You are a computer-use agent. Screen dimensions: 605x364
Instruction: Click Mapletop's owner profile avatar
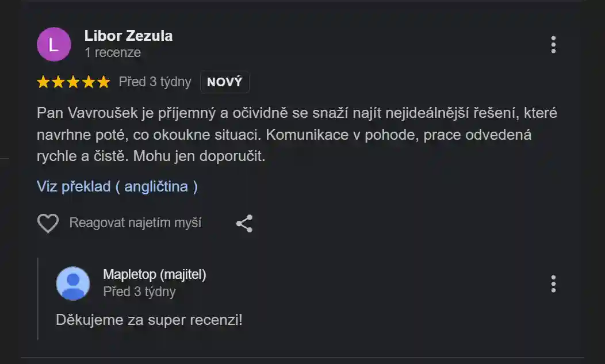click(x=72, y=283)
